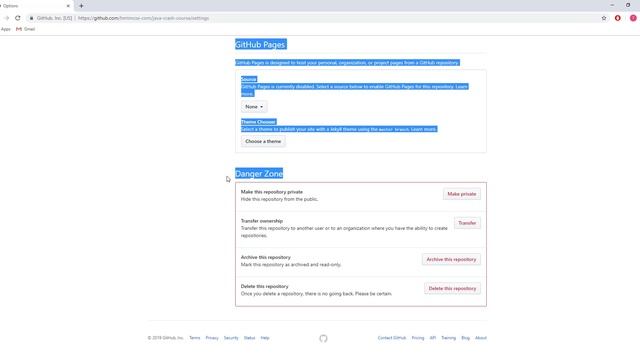The height and width of the screenshot is (360, 640).
Task: Open the Chrome profile avatar
Action: 633,18
